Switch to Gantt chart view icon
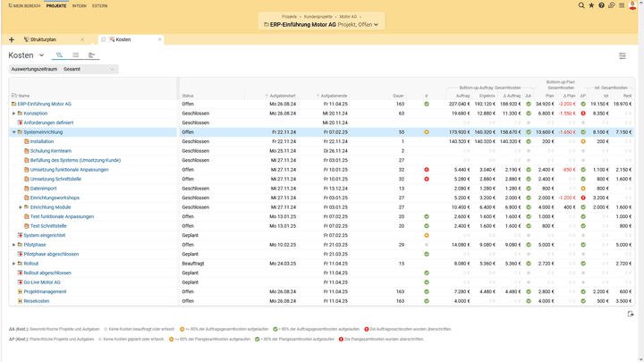Screen dimensions: 644x362 click(91, 55)
